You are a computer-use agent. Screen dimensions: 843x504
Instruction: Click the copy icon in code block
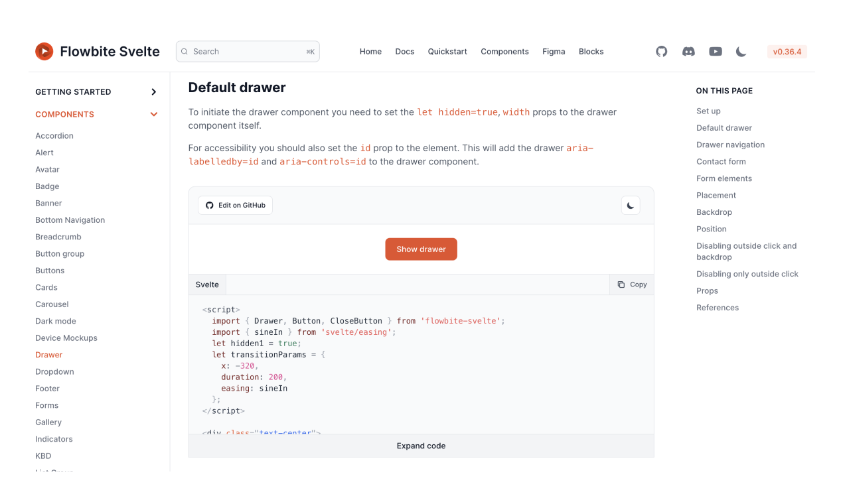click(x=621, y=284)
